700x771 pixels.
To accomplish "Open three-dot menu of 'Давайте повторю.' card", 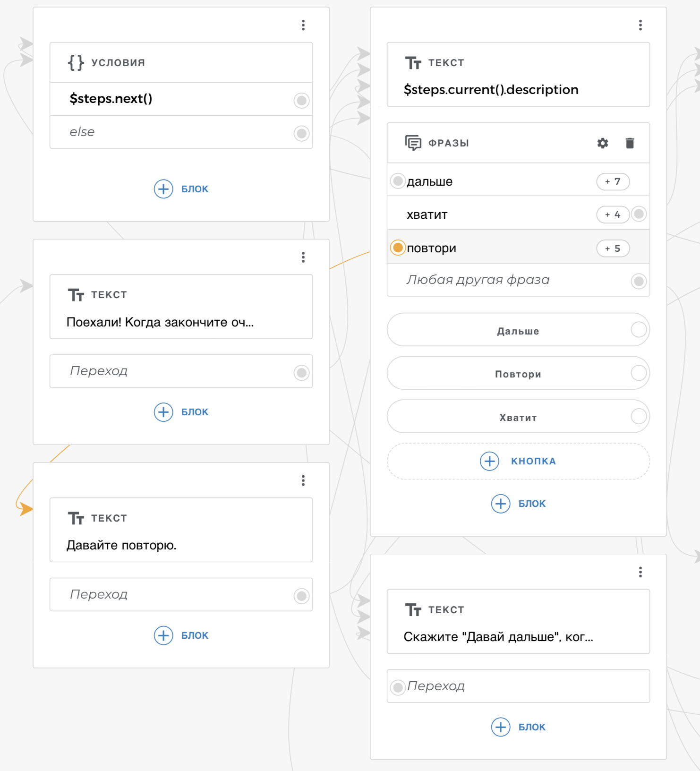I will point(303,480).
